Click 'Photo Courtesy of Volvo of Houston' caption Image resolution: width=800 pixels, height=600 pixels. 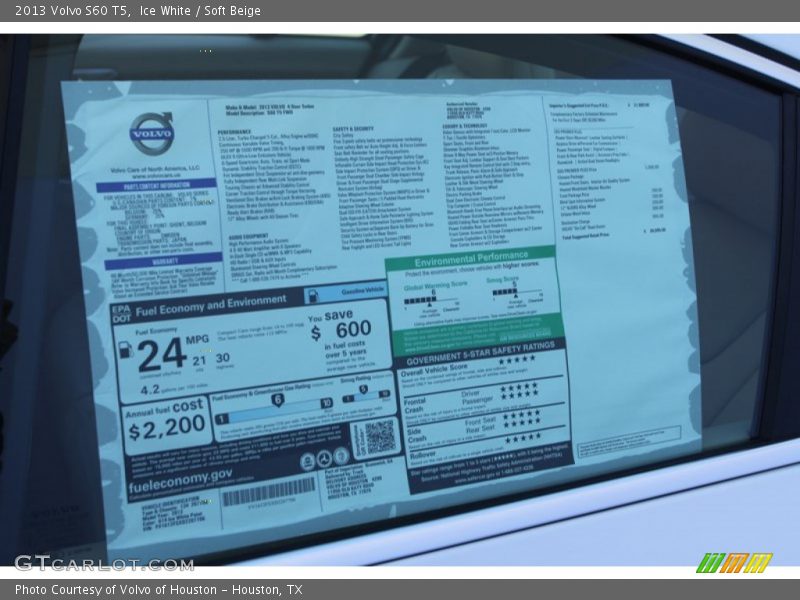(116, 590)
